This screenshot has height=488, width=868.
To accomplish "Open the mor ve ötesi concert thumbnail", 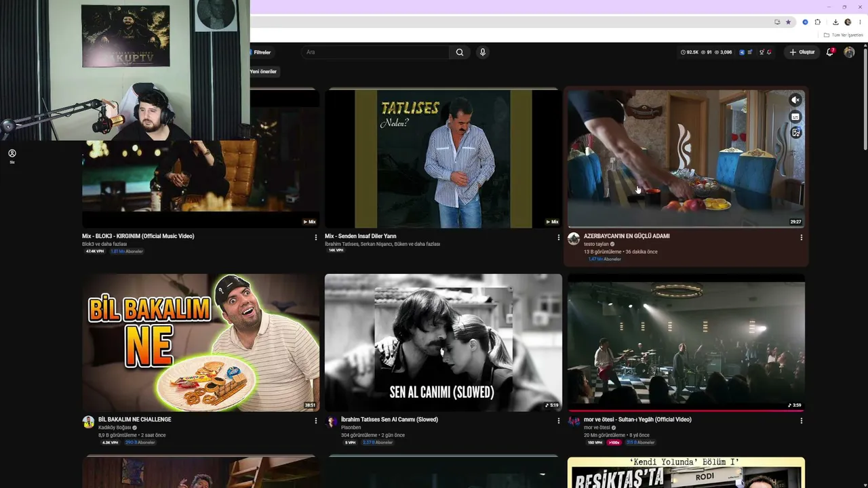I will click(x=686, y=342).
